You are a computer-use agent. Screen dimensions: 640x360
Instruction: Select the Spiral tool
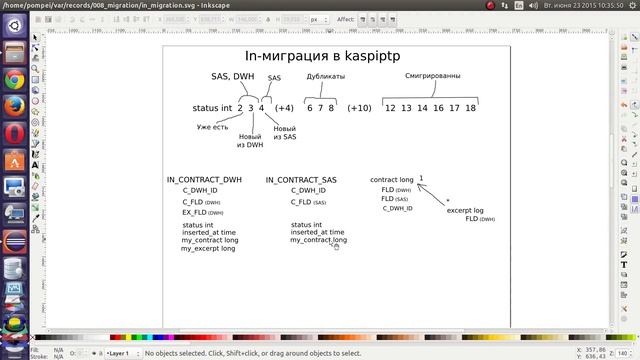pyautogui.click(x=35, y=122)
